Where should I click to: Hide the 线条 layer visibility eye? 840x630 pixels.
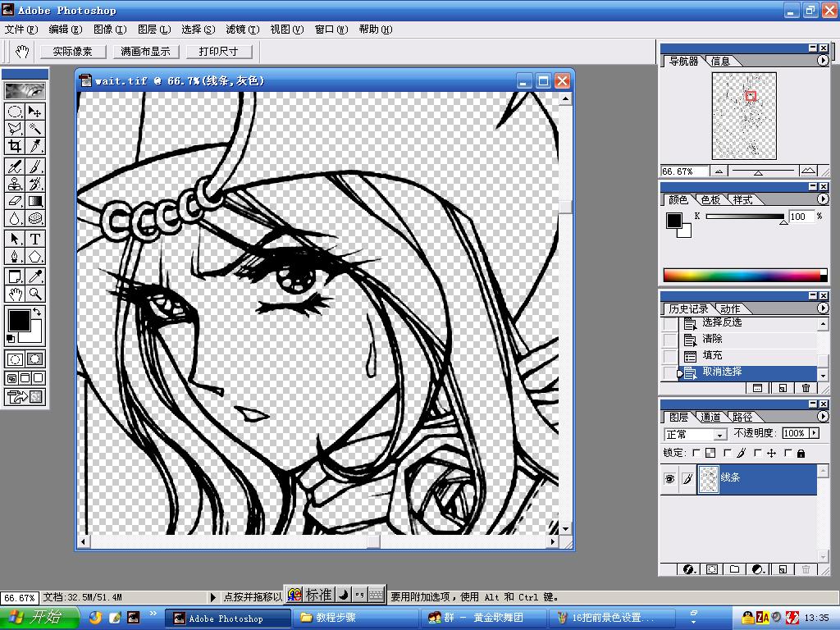[669, 478]
